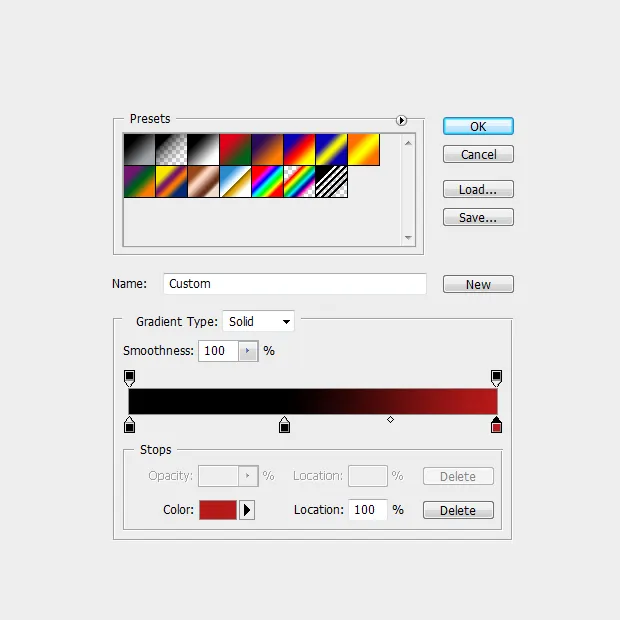The image size is (620, 620).
Task: Select the Transparent Stripes gradient preset
Action: [331, 182]
